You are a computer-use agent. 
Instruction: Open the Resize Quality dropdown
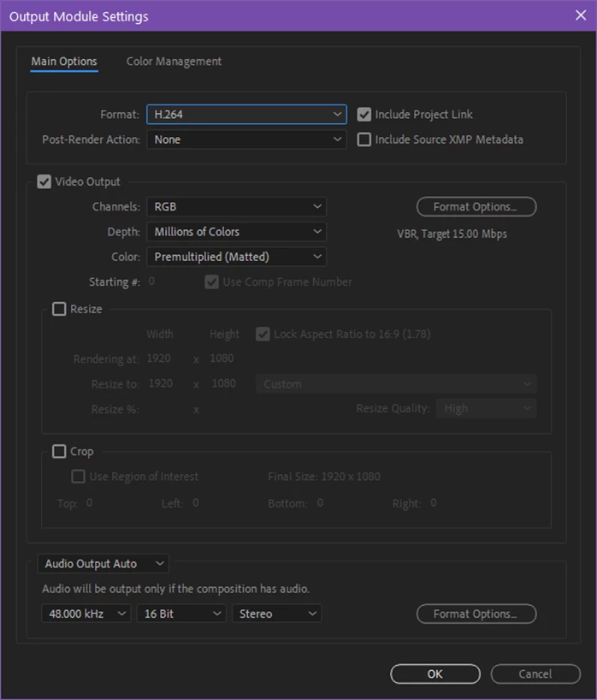tap(487, 408)
